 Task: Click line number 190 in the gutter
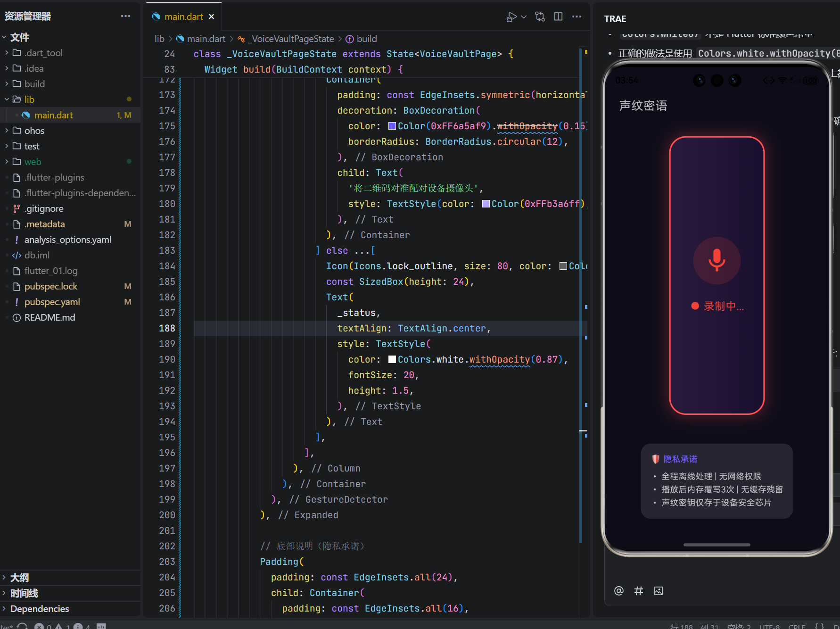click(x=167, y=359)
